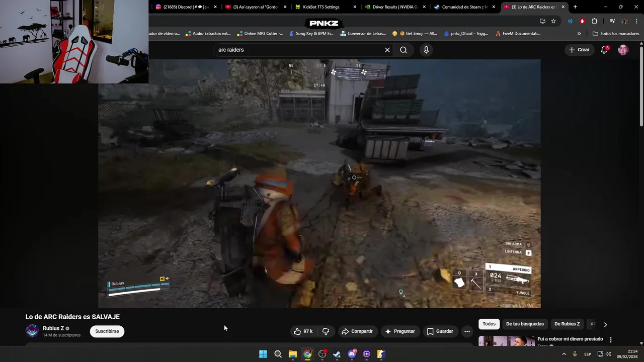This screenshot has height=362, width=644.
Task: Select the Todos filter chip
Action: pos(489,324)
